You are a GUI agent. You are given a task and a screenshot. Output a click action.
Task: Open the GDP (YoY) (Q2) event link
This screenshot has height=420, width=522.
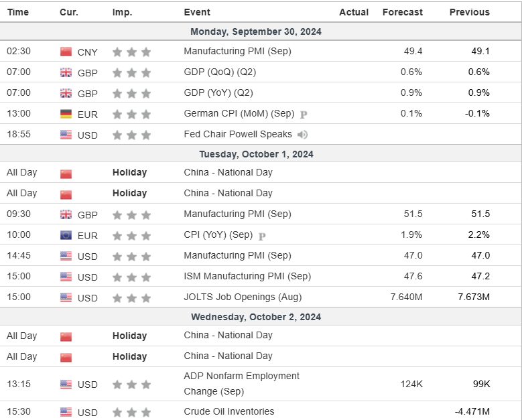tap(218, 92)
